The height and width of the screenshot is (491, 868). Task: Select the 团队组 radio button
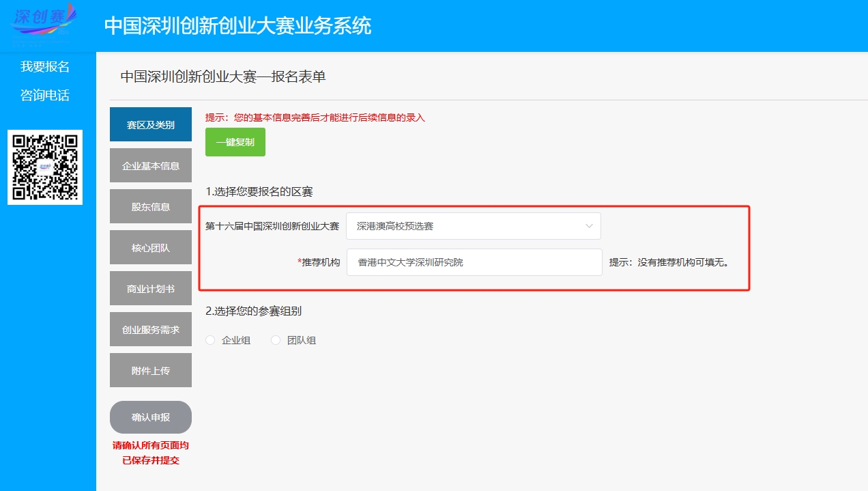point(276,340)
